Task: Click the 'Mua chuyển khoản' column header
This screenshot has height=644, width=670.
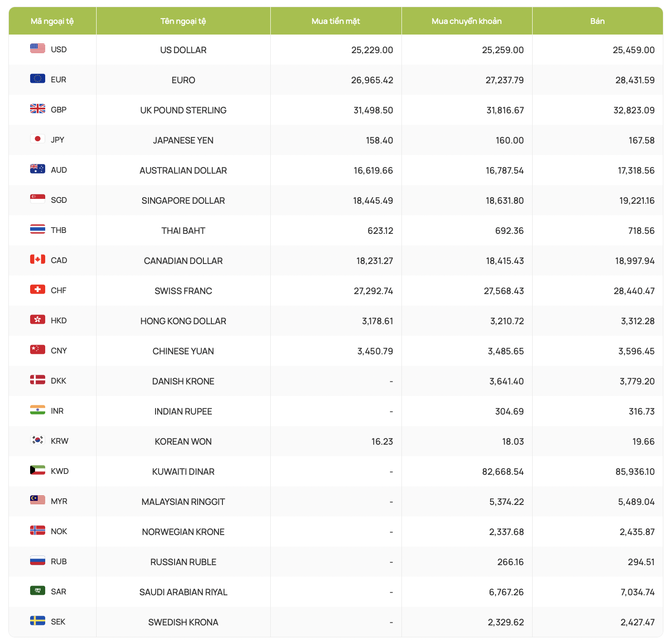Action: pyautogui.click(x=467, y=21)
